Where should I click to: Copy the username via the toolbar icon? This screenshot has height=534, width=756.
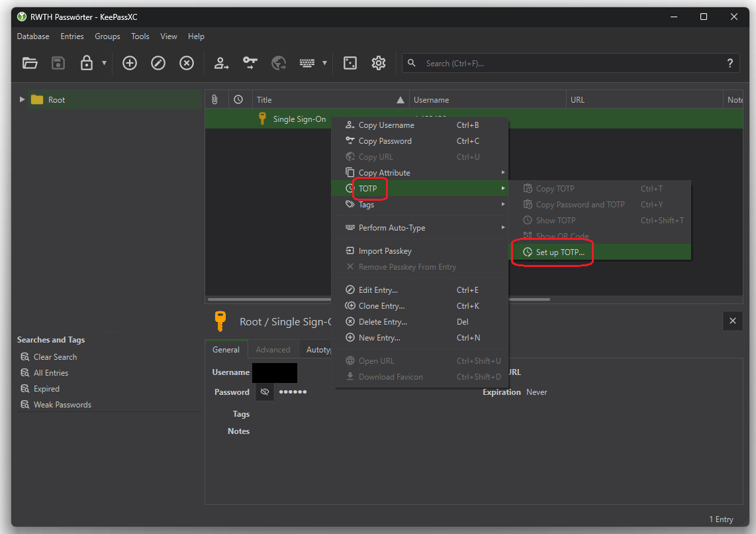[221, 63]
